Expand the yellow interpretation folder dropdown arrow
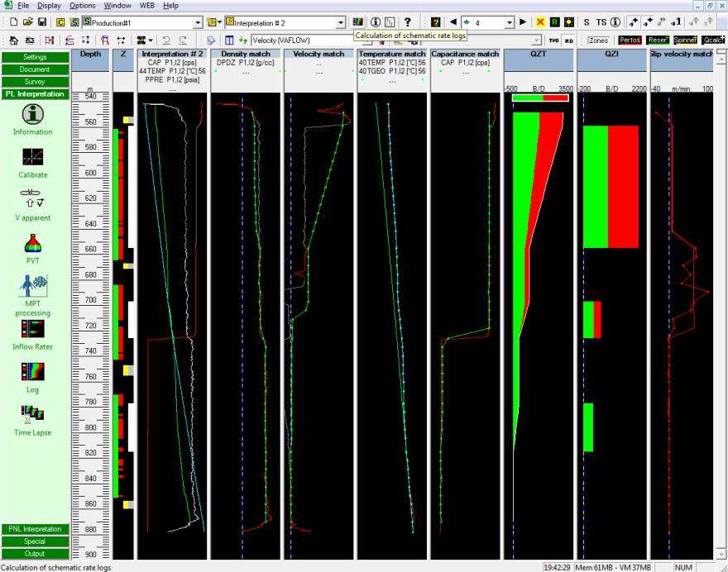The image size is (728, 572). pos(219,22)
